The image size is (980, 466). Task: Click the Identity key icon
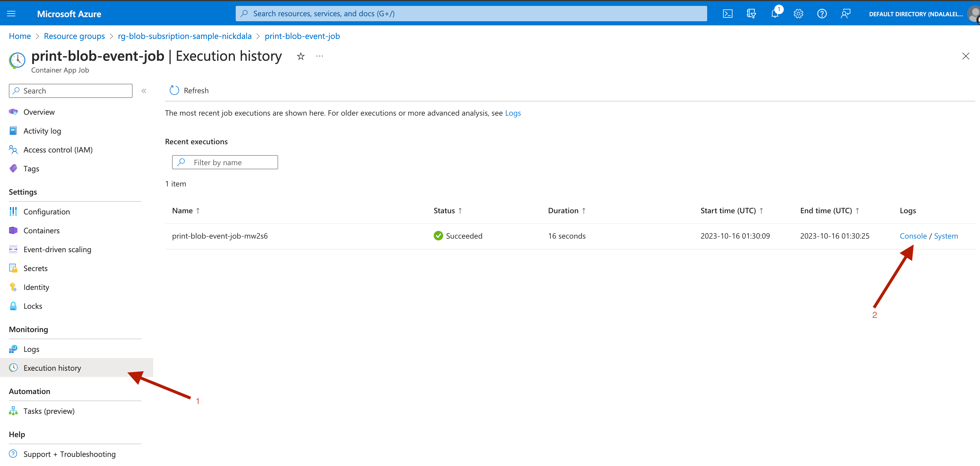point(13,287)
